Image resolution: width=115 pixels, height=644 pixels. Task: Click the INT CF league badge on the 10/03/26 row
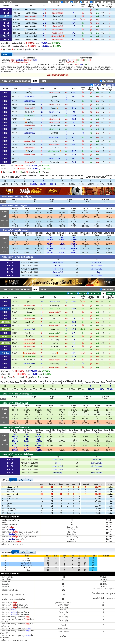click(x=6, y=16)
